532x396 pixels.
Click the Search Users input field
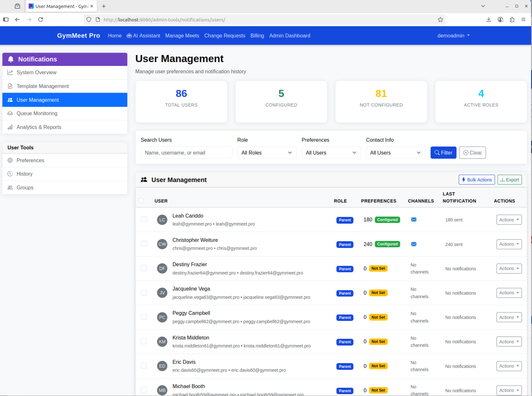[186, 153]
